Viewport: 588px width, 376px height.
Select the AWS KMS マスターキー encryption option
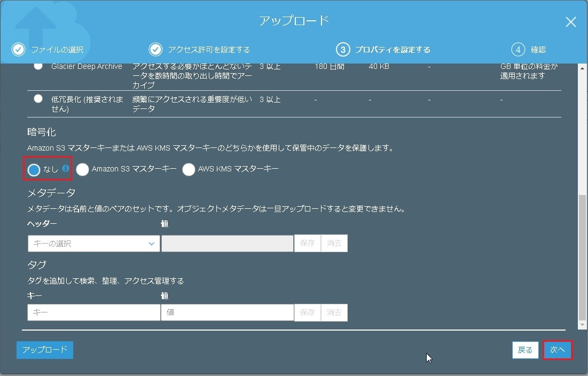[189, 169]
